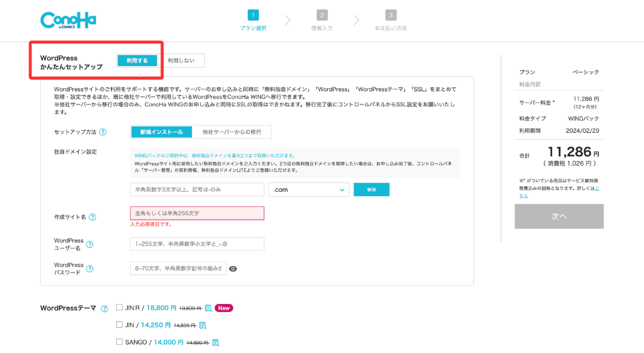644x353 pixels.
Task: Click the 14,000 円 SANGO price
Action: (x=169, y=342)
